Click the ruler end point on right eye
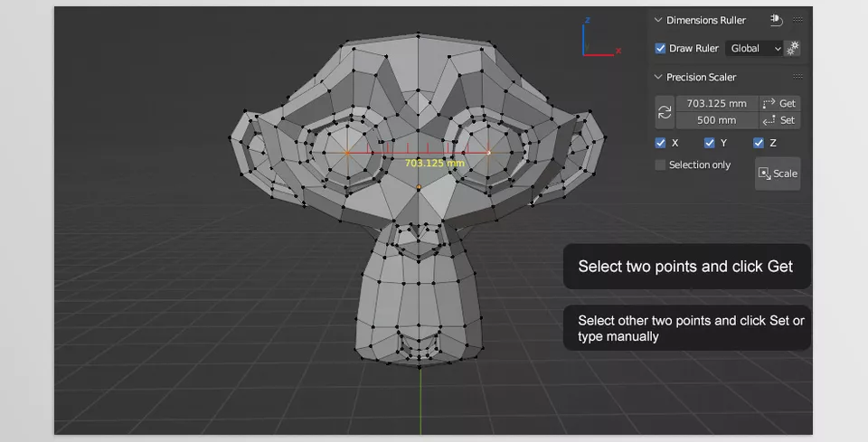 pos(489,153)
